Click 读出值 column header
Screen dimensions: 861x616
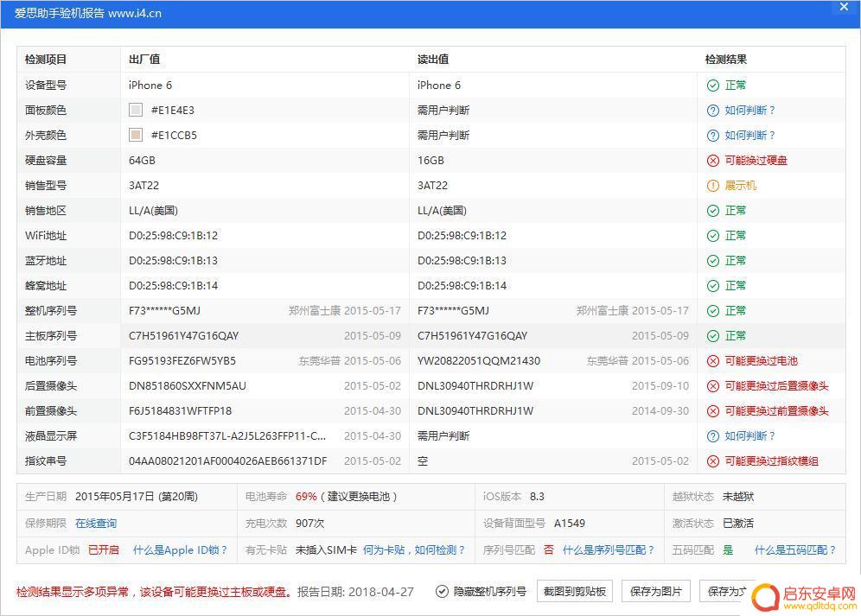pos(433,60)
